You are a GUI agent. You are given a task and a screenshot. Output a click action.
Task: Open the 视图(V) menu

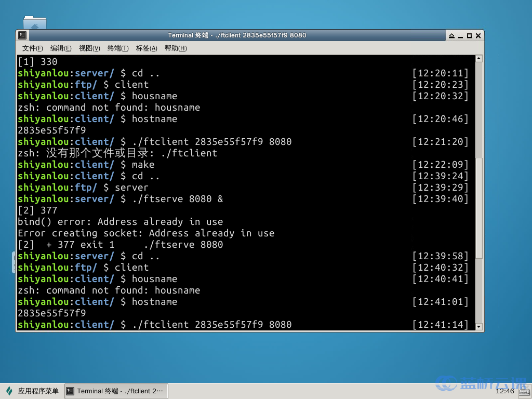tap(89, 48)
